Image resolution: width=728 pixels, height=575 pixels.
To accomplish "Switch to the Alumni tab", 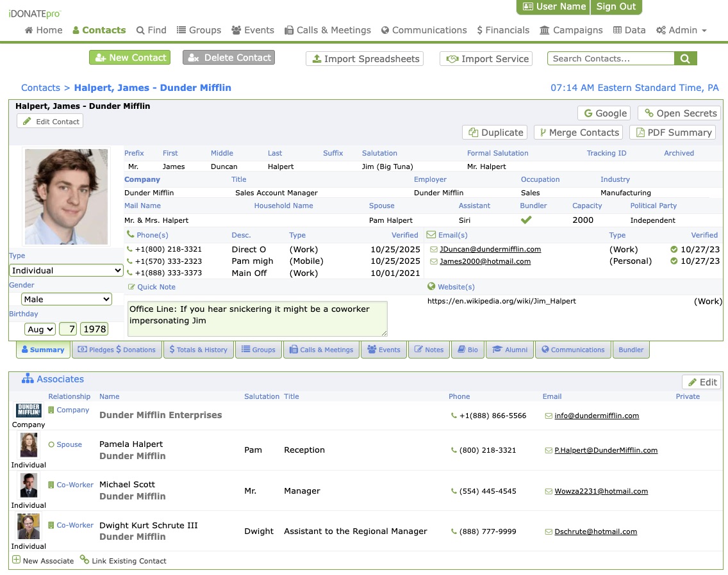I will coord(509,350).
